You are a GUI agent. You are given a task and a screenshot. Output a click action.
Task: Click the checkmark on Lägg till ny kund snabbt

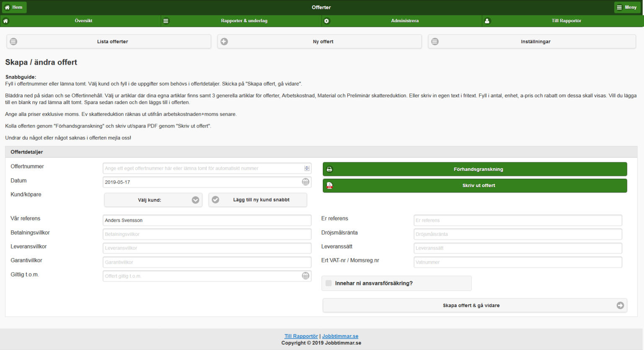[x=216, y=200]
